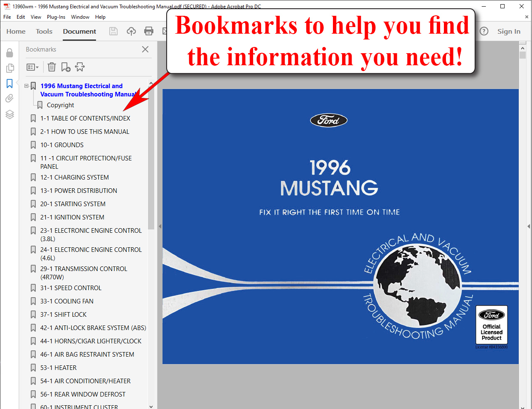The height and width of the screenshot is (409, 532).
Task: Go to 1-1 TABLE OF CONTENTS/INDEX
Action: (x=85, y=118)
